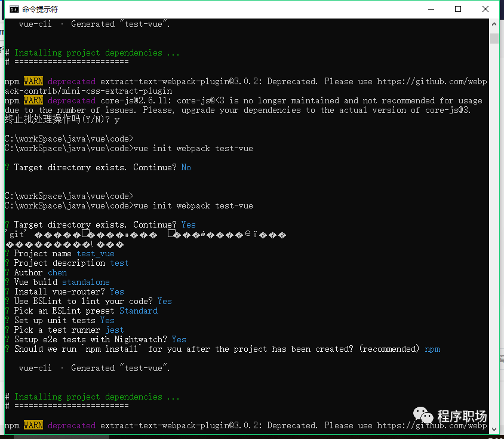Click the vertical scrollbar thumb
The image size is (504, 439).
[494, 38]
